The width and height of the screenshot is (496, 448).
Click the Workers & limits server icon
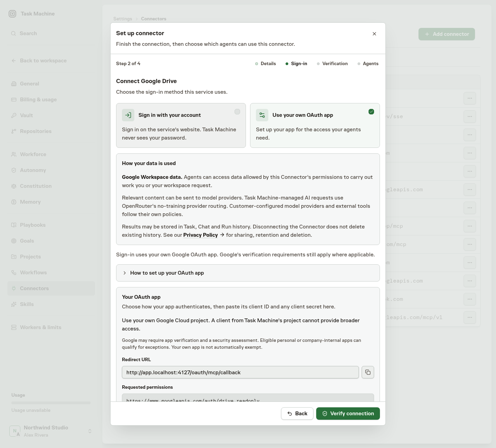point(14,327)
